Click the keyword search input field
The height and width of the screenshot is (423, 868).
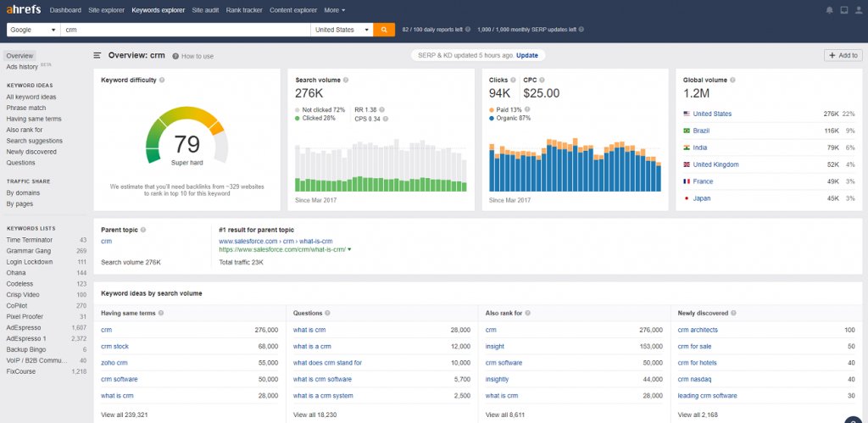tap(185, 30)
